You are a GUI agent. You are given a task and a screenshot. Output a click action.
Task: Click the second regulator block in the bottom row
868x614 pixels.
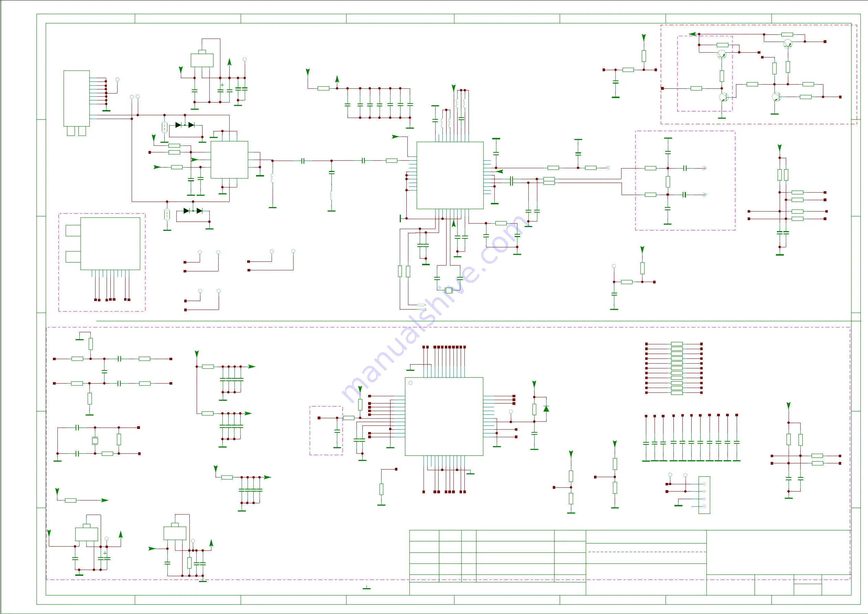point(175,533)
